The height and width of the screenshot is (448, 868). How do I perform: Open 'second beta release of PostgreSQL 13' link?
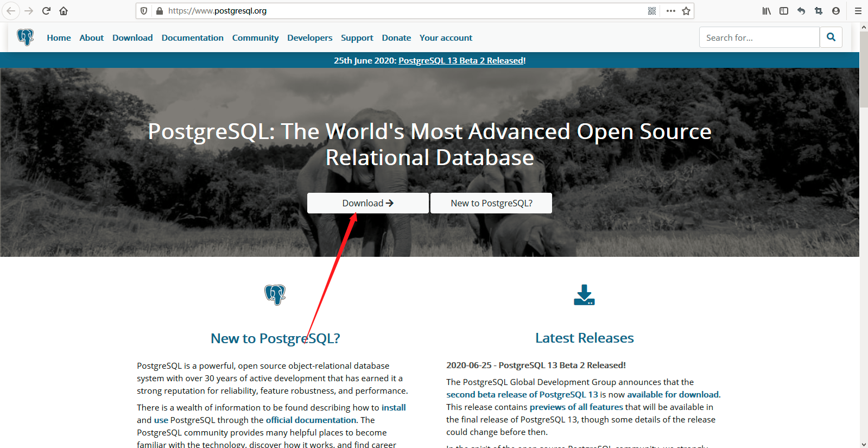click(522, 395)
